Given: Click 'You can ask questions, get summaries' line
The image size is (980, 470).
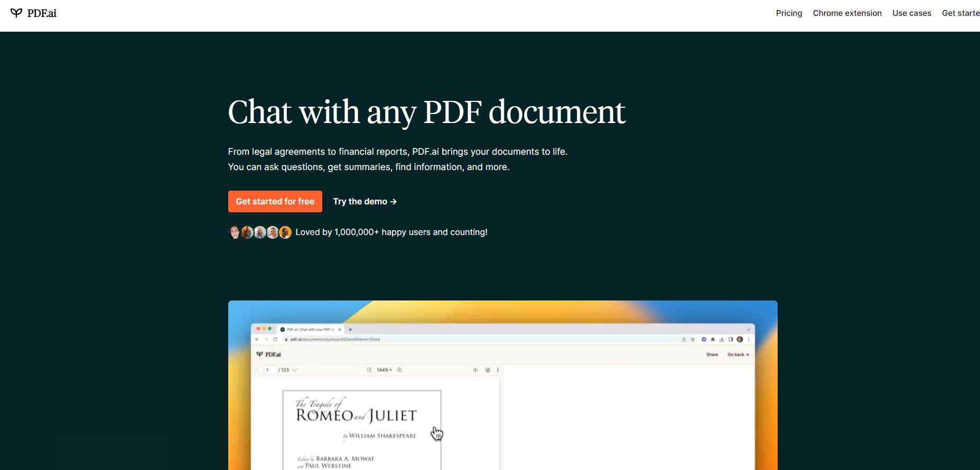Looking at the screenshot, I should point(369,167).
